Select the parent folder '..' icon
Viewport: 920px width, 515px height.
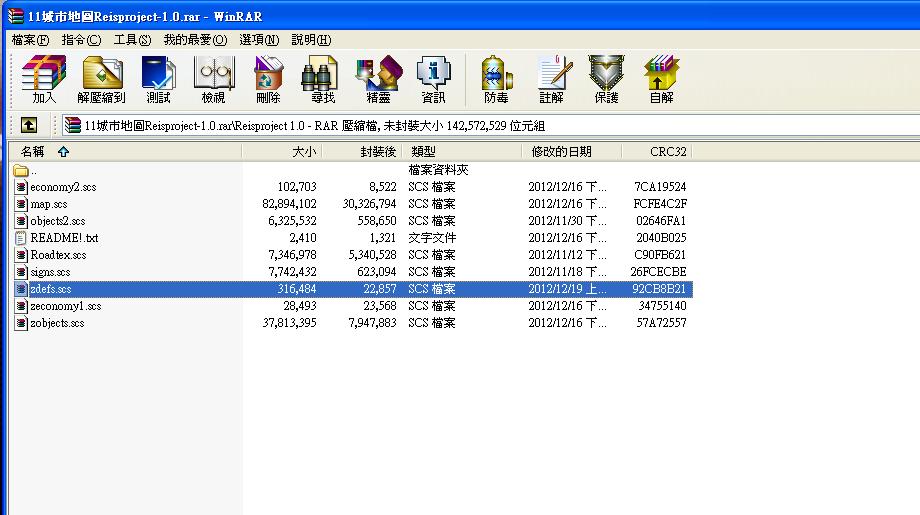click(x=21, y=171)
